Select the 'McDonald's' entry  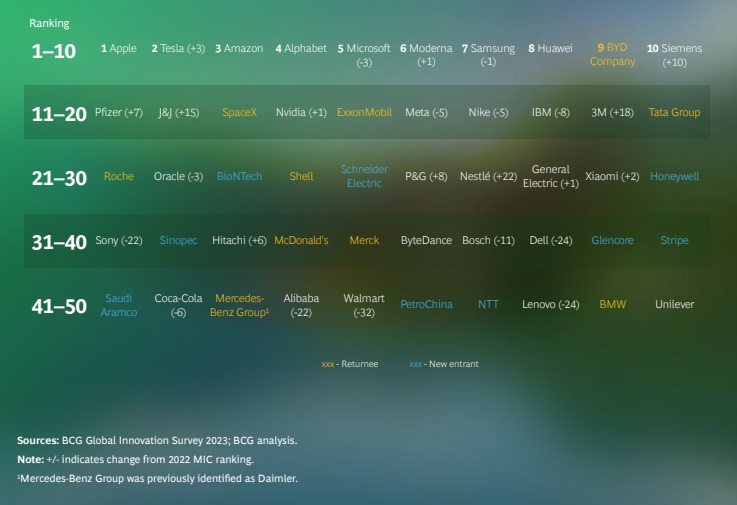[301, 240]
